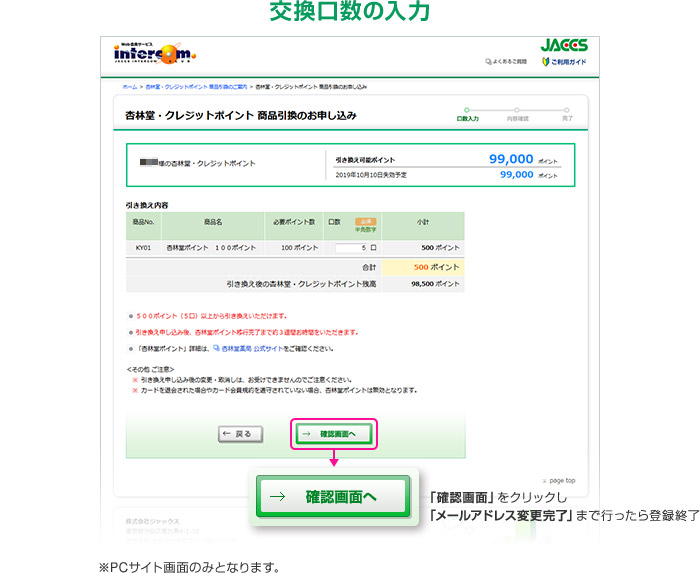Click the 杏林堂ポイント 100ポイント product name
This screenshot has width=700, height=573.
pyautogui.click(x=211, y=248)
